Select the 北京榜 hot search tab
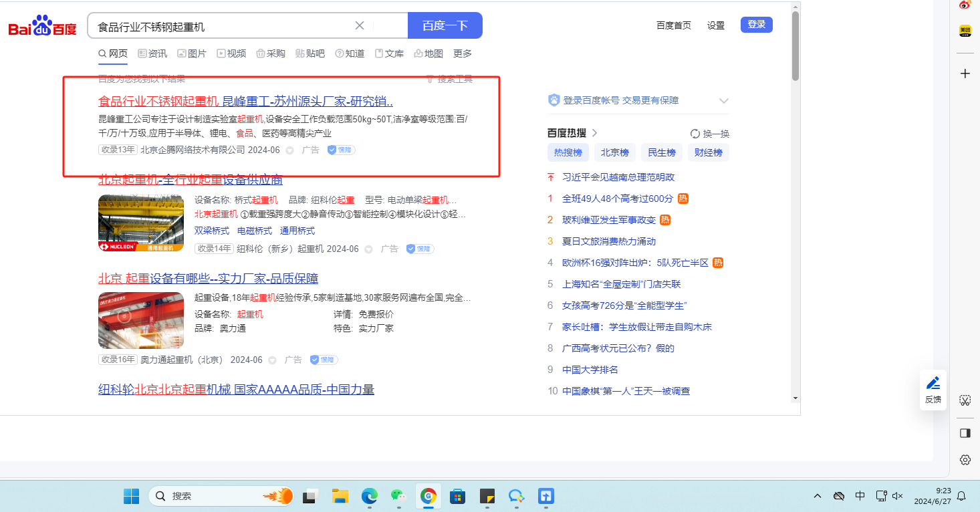980x512 pixels. coord(614,152)
